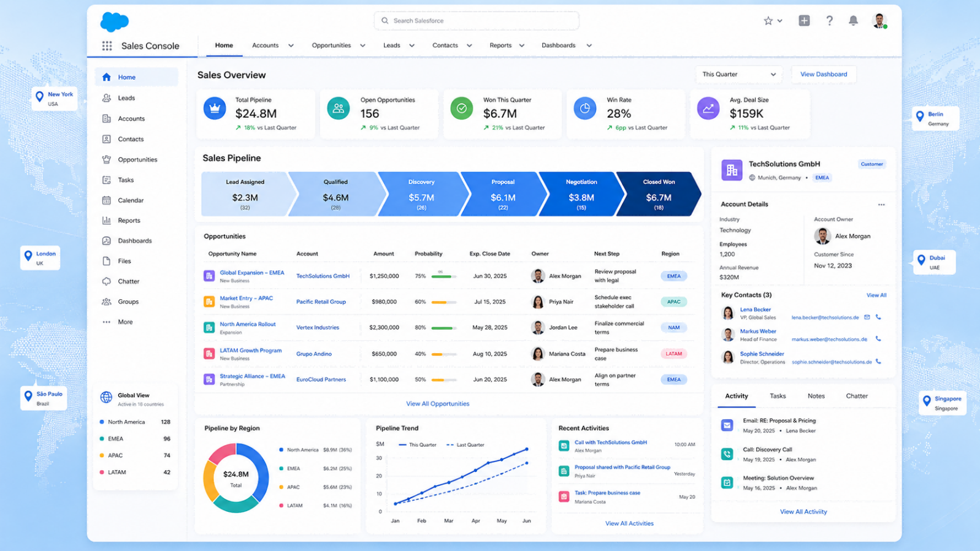980x551 pixels.
Task: Open the user profile avatar
Action: [879, 21]
